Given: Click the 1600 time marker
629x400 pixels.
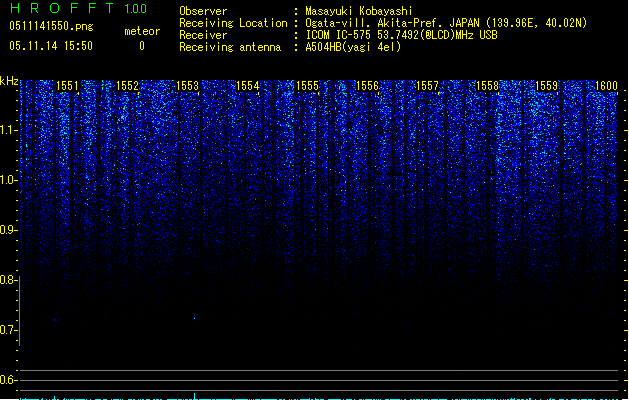Looking at the screenshot, I should pos(606,86).
